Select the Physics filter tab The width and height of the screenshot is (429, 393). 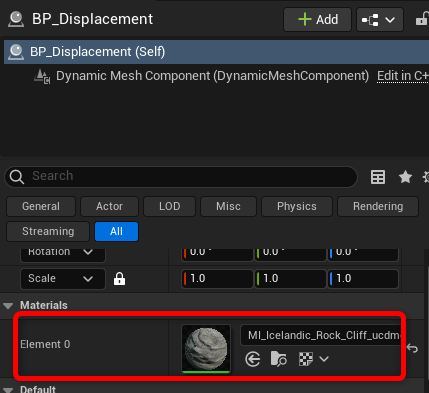point(297,206)
